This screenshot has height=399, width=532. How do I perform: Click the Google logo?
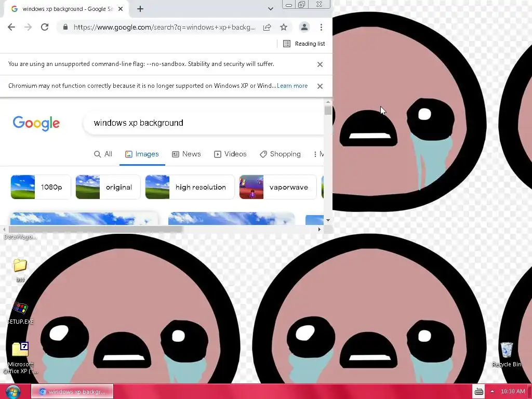(x=36, y=123)
